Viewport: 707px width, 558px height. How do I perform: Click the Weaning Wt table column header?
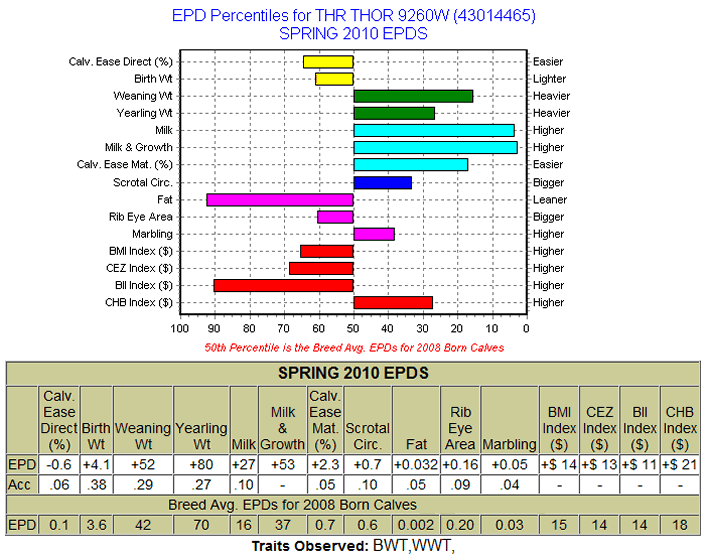(143, 420)
